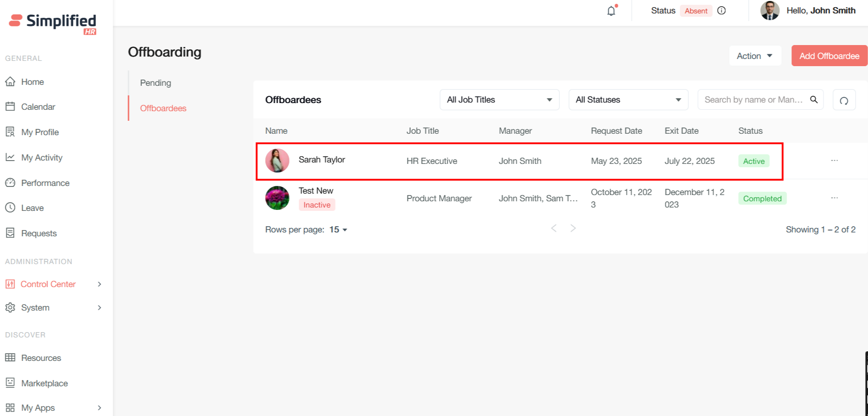Screen dimensions: 868x416
Task: Open Test New's row options menu
Action: click(834, 198)
